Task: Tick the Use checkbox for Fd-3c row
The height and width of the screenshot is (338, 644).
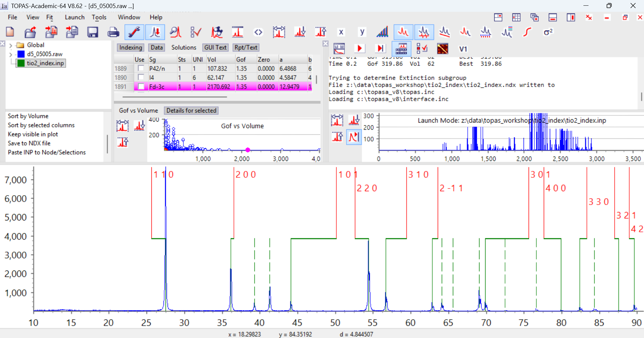Action: click(141, 87)
